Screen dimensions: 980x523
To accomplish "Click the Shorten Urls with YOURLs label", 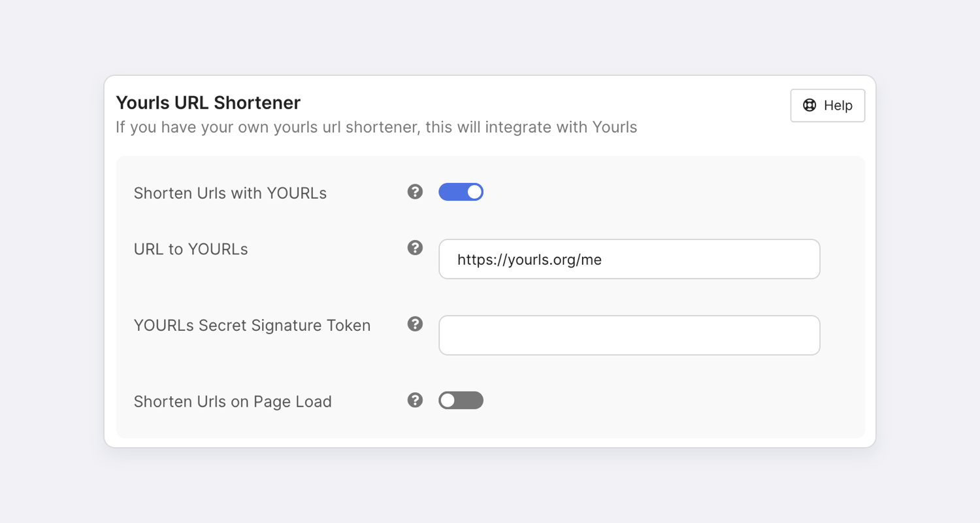I will point(230,193).
